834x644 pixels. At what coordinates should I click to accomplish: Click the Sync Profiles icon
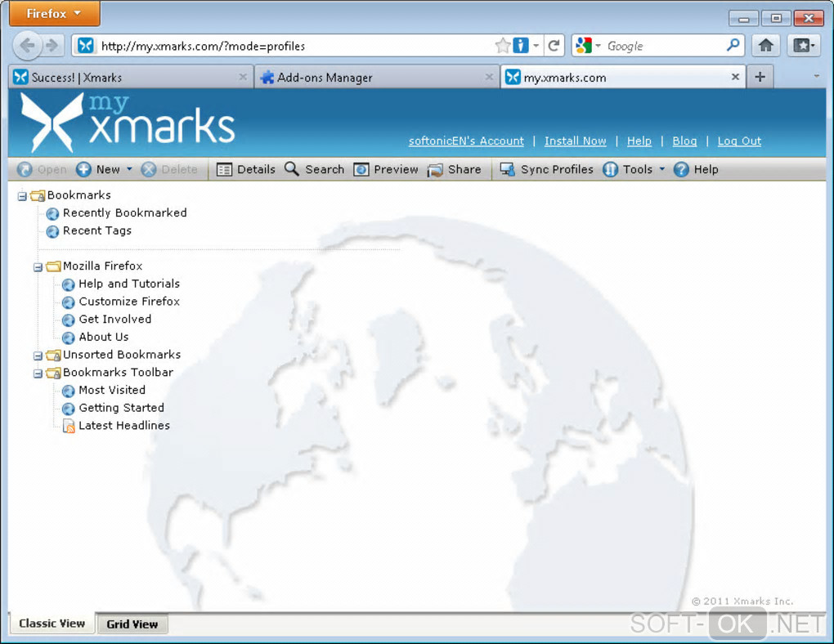tap(508, 170)
